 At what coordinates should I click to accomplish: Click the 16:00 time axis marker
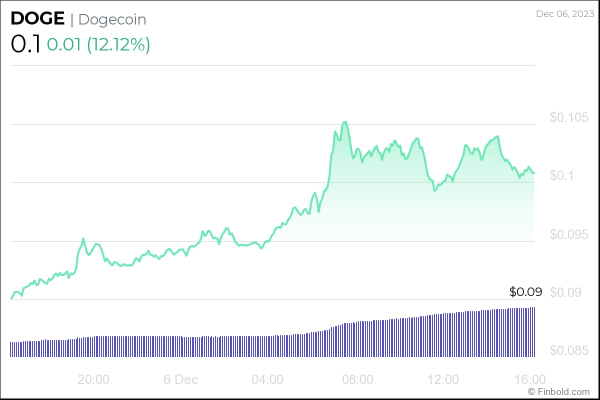530,379
